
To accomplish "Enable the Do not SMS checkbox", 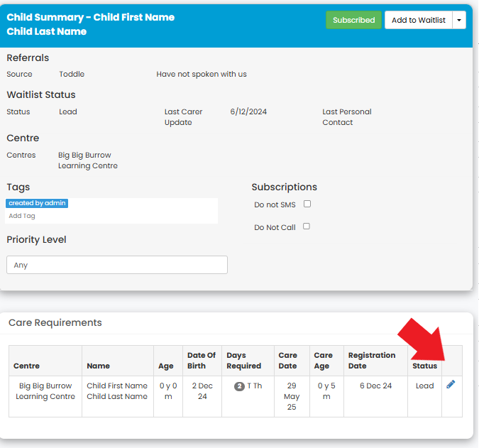I will coord(307,204).
